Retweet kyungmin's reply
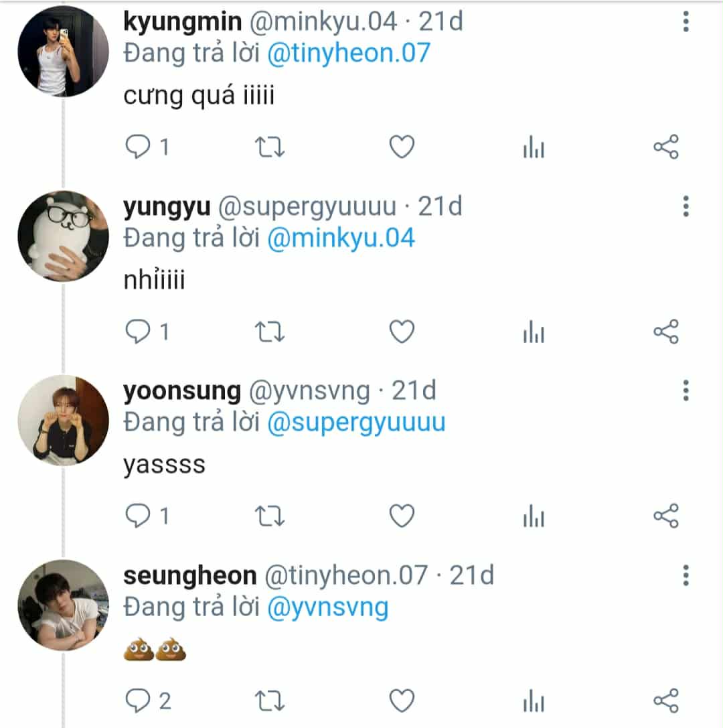This screenshot has width=723, height=728. coord(270,147)
